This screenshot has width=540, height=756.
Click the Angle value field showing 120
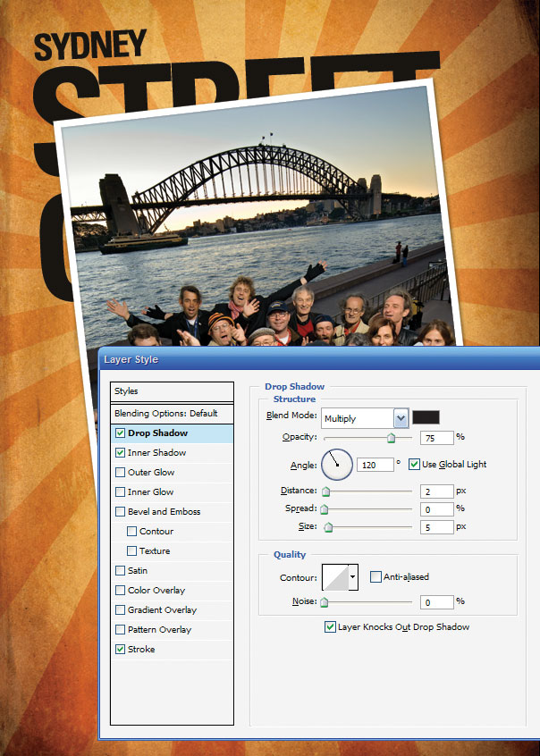click(375, 466)
